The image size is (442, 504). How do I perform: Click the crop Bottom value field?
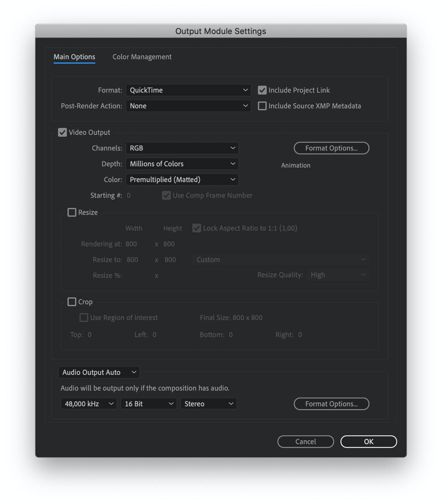[231, 335]
